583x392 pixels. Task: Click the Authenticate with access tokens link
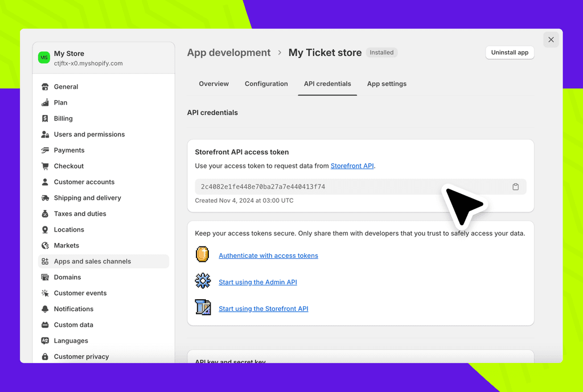point(268,255)
